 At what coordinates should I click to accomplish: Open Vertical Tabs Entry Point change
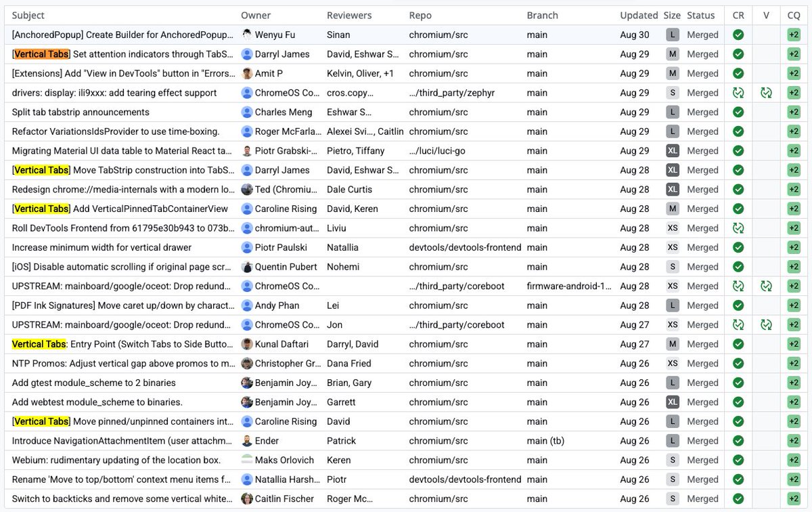point(124,344)
